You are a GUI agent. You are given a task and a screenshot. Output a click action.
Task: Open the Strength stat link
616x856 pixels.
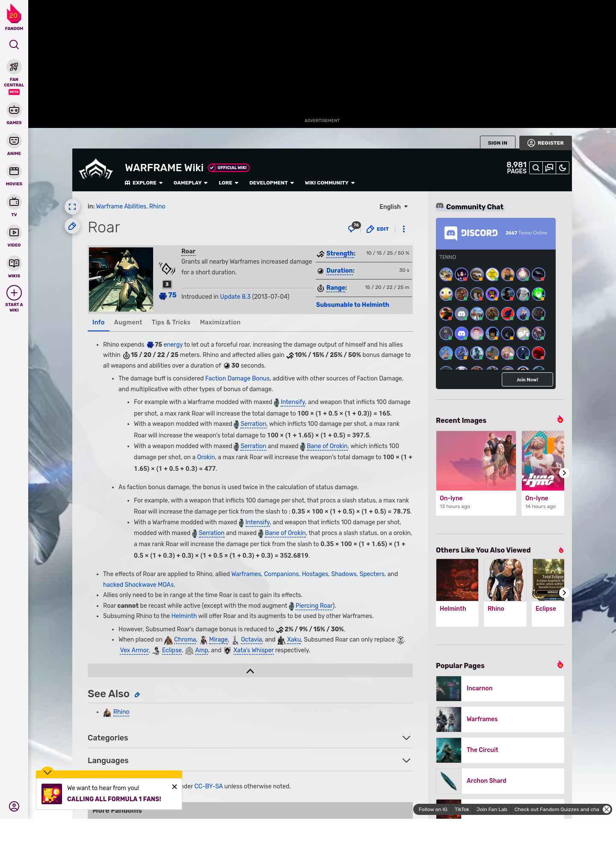(x=341, y=253)
